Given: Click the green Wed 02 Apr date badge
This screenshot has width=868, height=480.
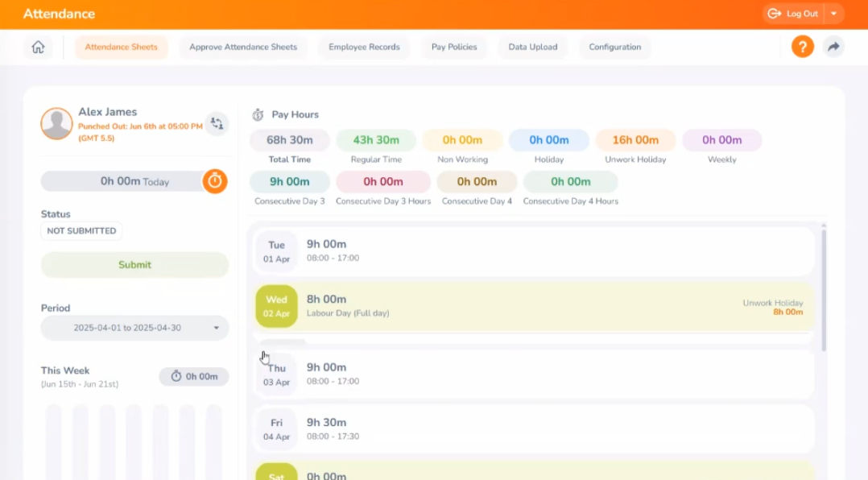Looking at the screenshot, I should point(276,306).
